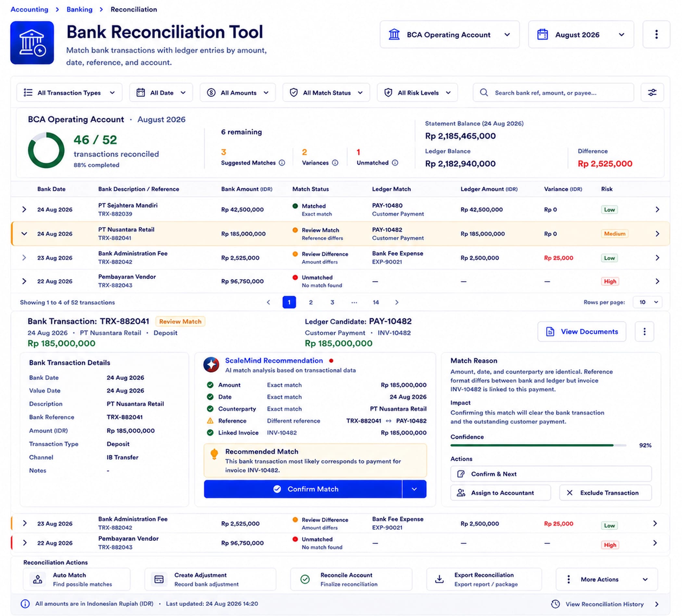This screenshot has height=616, width=682.
Task: Click the Unmatched info icon
Action: (x=395, y=163)
